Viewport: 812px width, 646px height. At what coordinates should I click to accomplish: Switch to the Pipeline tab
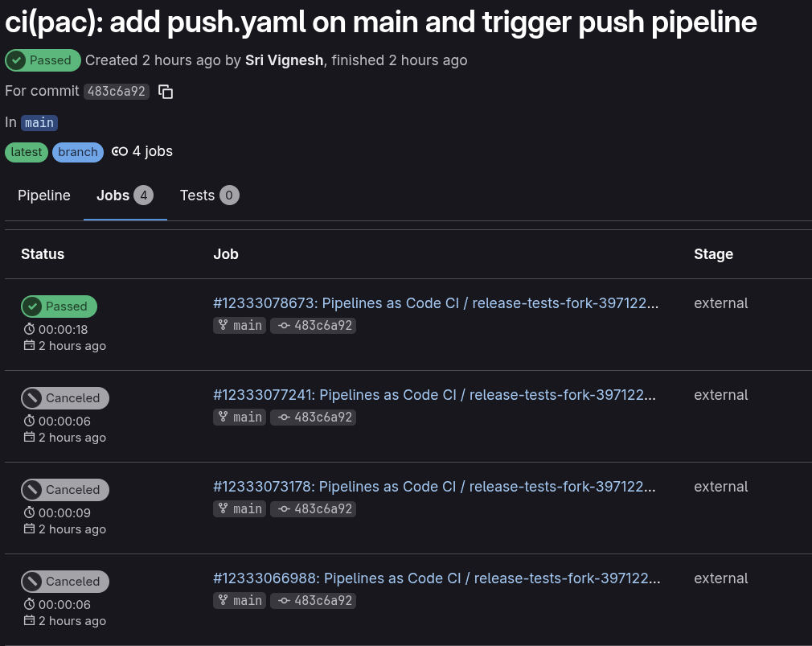pyautogui.click(x=44, y=195)
